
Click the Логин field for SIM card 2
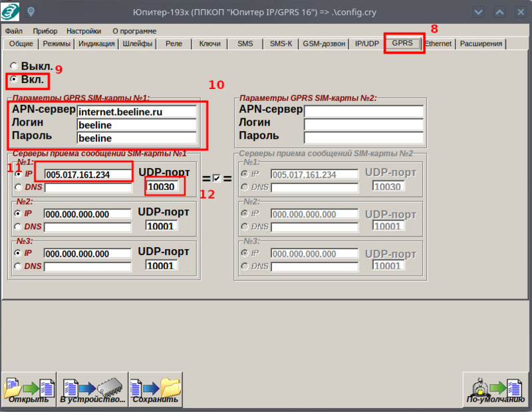363,124
